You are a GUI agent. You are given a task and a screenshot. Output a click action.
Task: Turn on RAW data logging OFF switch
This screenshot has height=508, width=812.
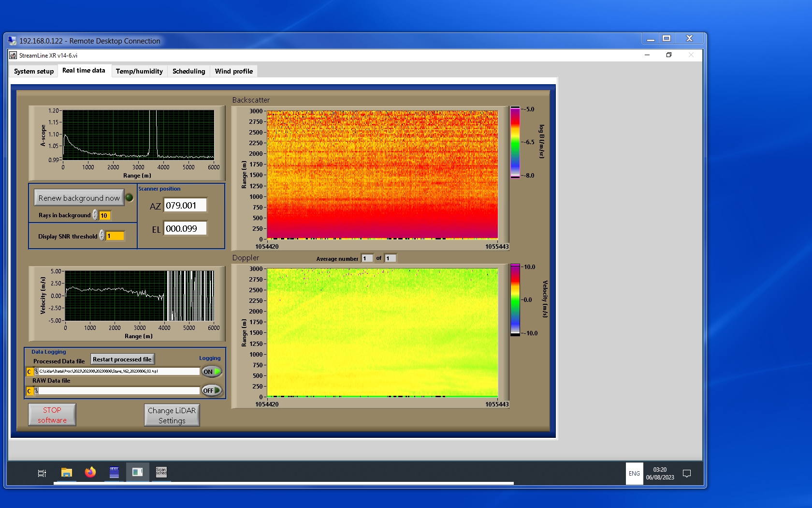click(212, 390)
